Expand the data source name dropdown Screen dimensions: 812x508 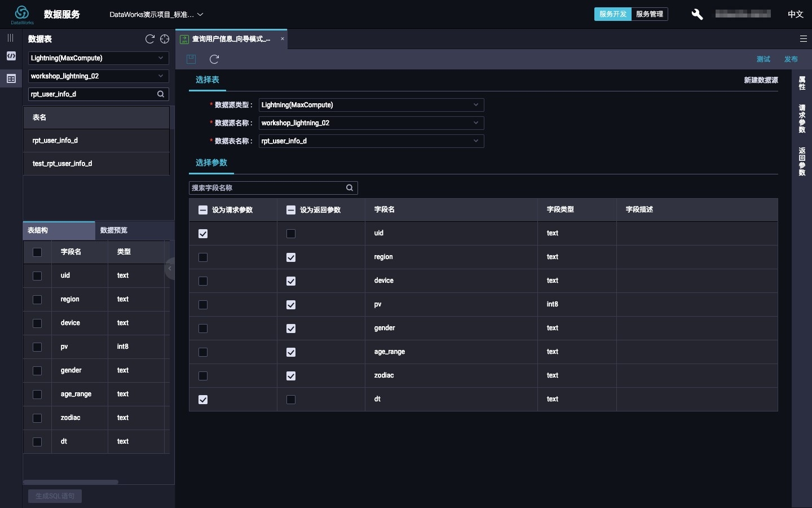(371, 123)
